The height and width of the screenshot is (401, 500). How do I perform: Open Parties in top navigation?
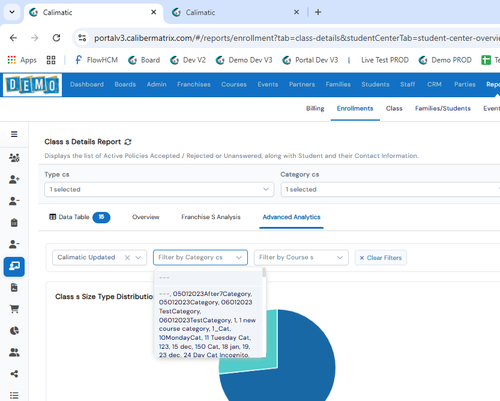(x=465, y=84)
